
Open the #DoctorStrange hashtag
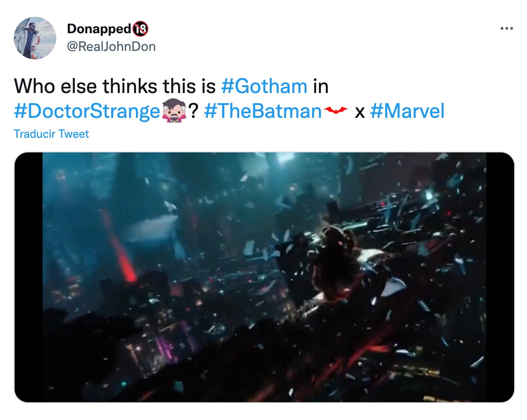[86, 112]
